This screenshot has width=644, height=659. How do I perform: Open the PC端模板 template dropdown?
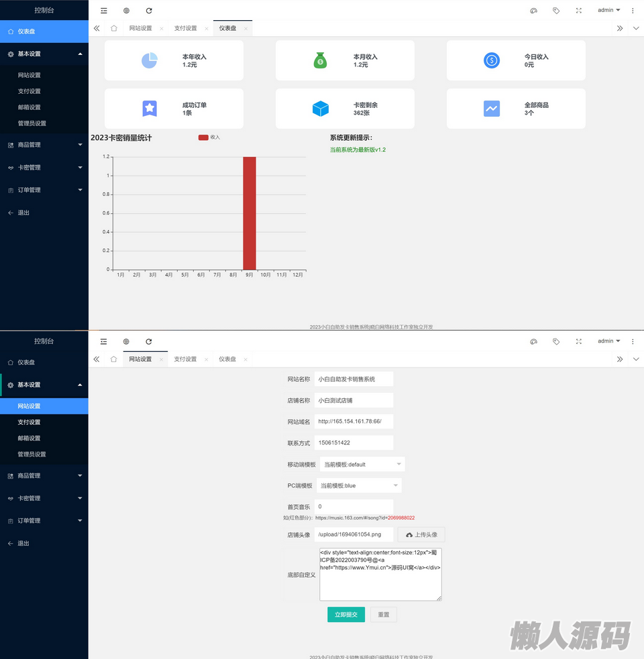pyautogui.click(x=359, y=485)
